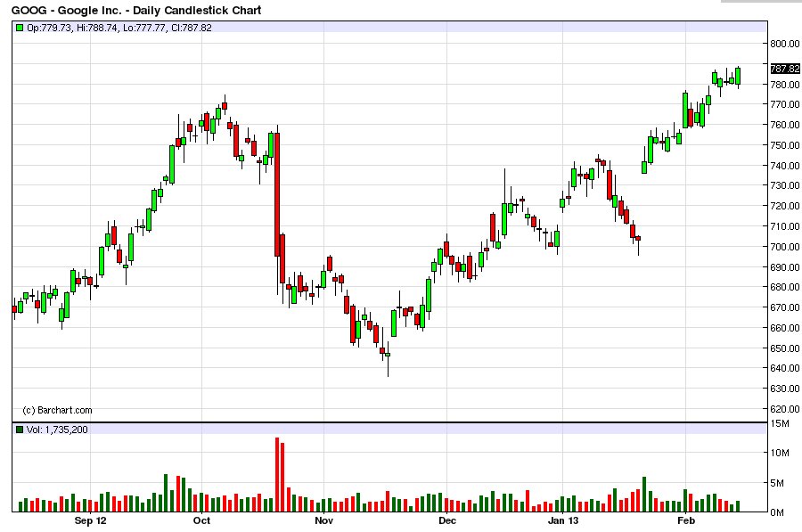Select the 660.00 price axis label
The height and width of the screenshot is (532, 802).
[785, 328]
